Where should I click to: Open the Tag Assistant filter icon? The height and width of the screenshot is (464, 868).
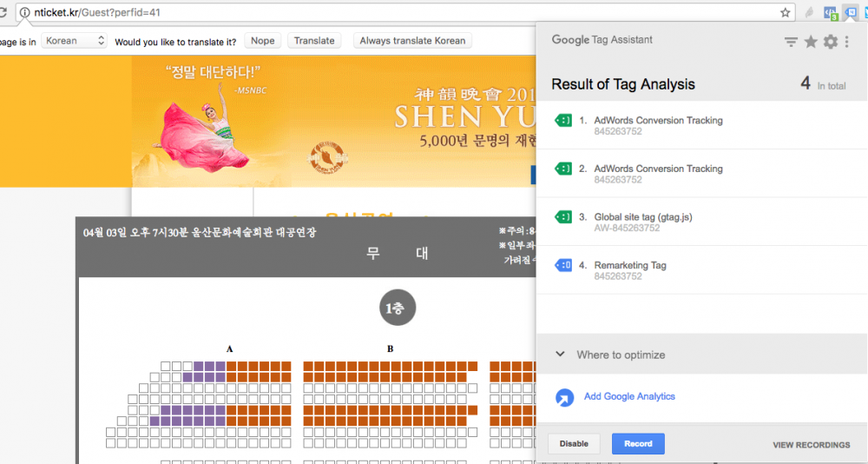[791, 42]
